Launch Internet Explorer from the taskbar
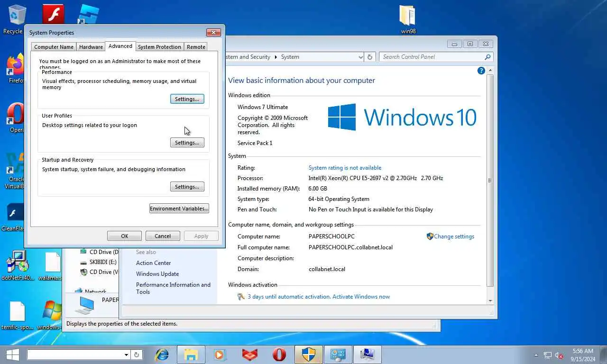 (162, 355)
